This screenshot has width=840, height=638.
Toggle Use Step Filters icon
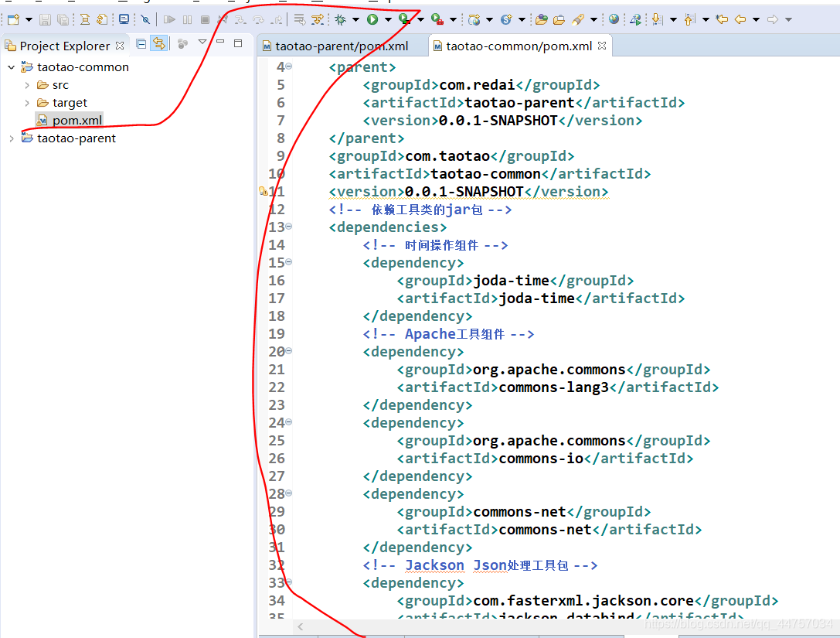tap(318, 20)
